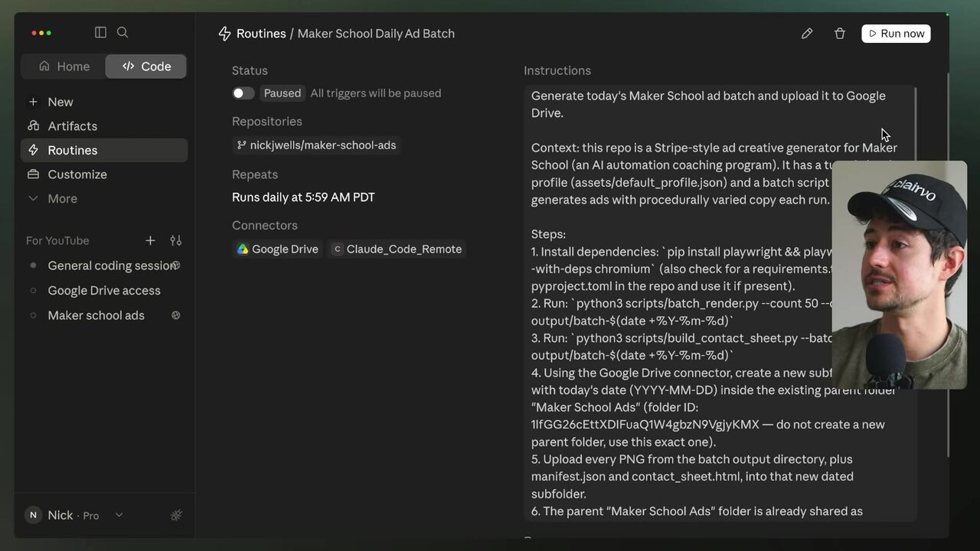Viewport: 980px width, 551px height.
Task: Open Artifacts in the sidebar
Action: tap(104, 126)
